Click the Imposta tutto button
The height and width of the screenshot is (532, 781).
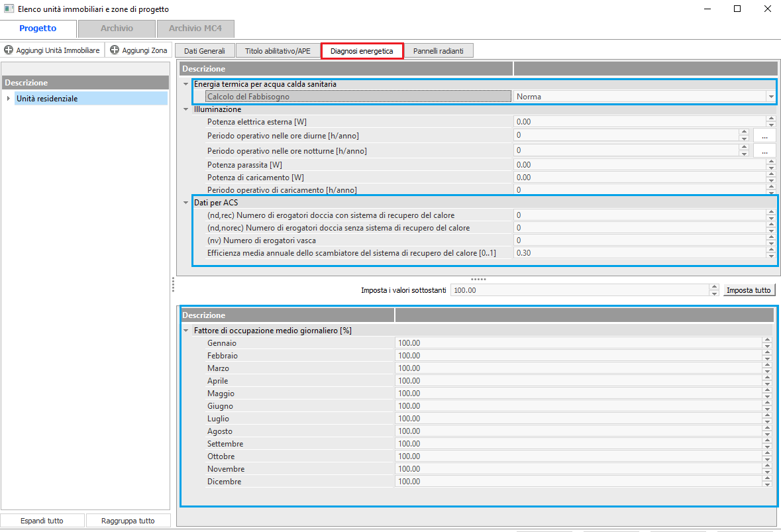(748, 290)
